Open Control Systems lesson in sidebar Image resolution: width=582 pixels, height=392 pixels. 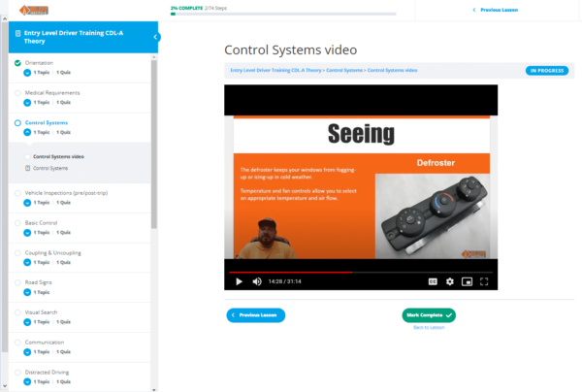[47, 123]
